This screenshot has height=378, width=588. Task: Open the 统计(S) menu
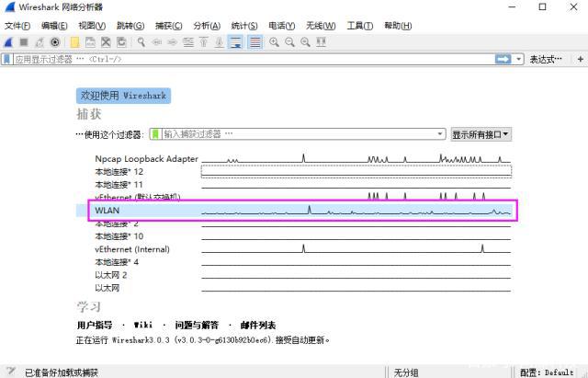tap(243, 25)
